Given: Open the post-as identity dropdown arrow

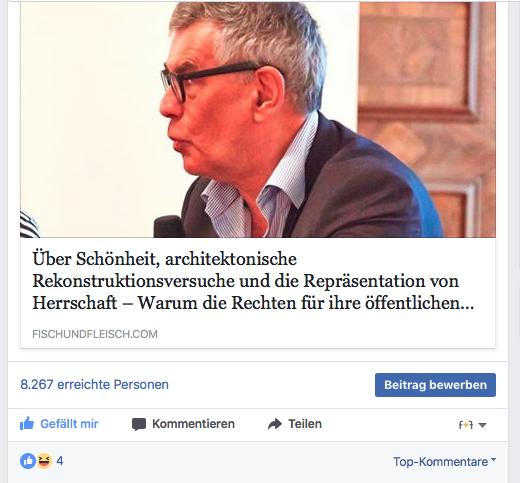Looking at the screenshot, I should 482,425.
